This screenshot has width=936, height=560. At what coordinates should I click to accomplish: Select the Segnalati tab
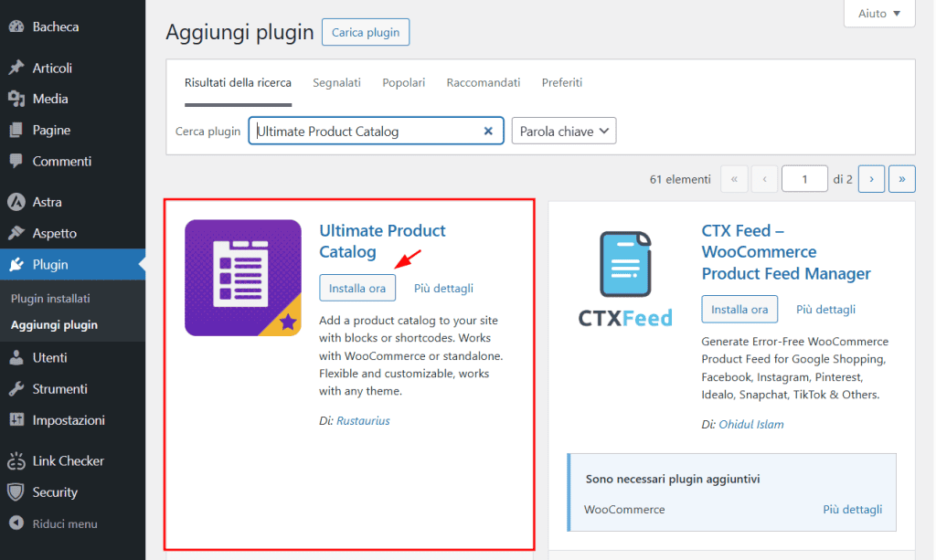(336, 82)
